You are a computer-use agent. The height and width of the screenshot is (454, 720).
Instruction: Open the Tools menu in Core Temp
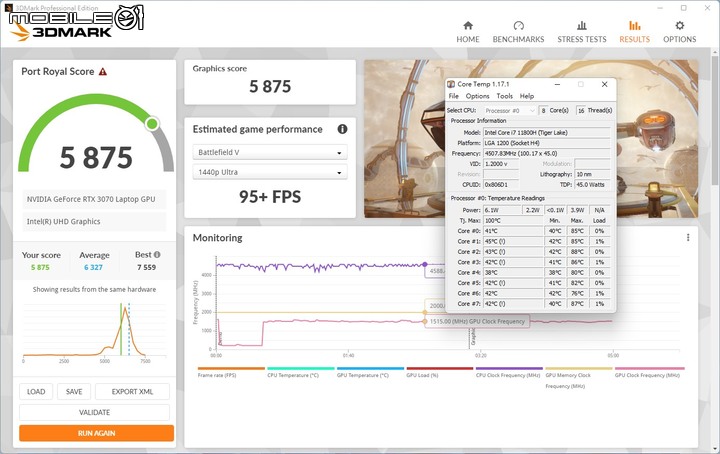click(x=504, y=96)
